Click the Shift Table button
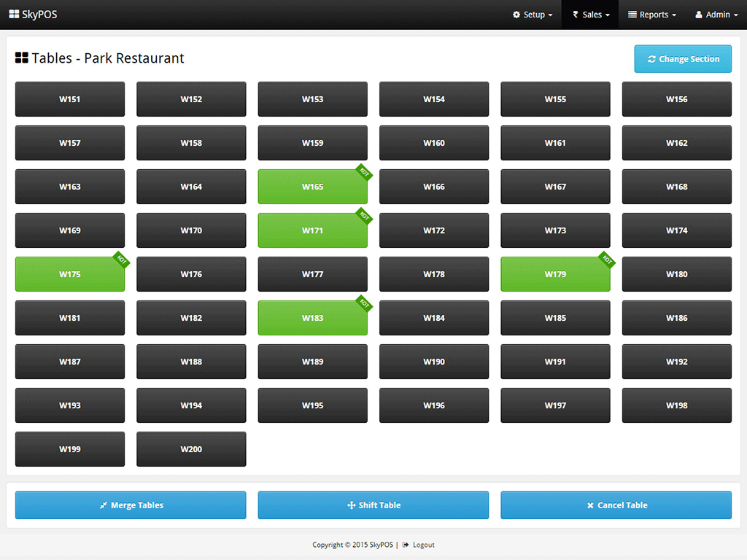 click(x=373, y=505)
